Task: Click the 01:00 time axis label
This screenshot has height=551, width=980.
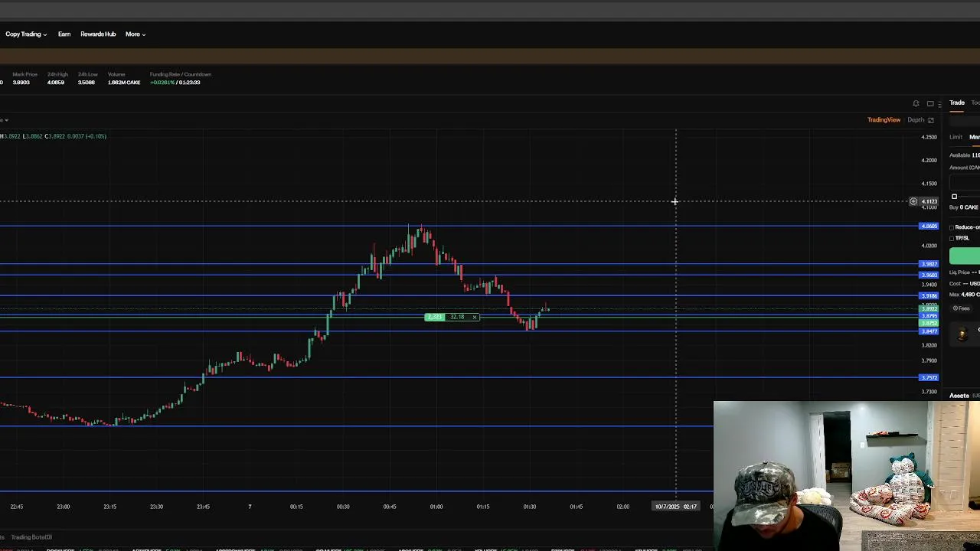Action: point(436,507)
